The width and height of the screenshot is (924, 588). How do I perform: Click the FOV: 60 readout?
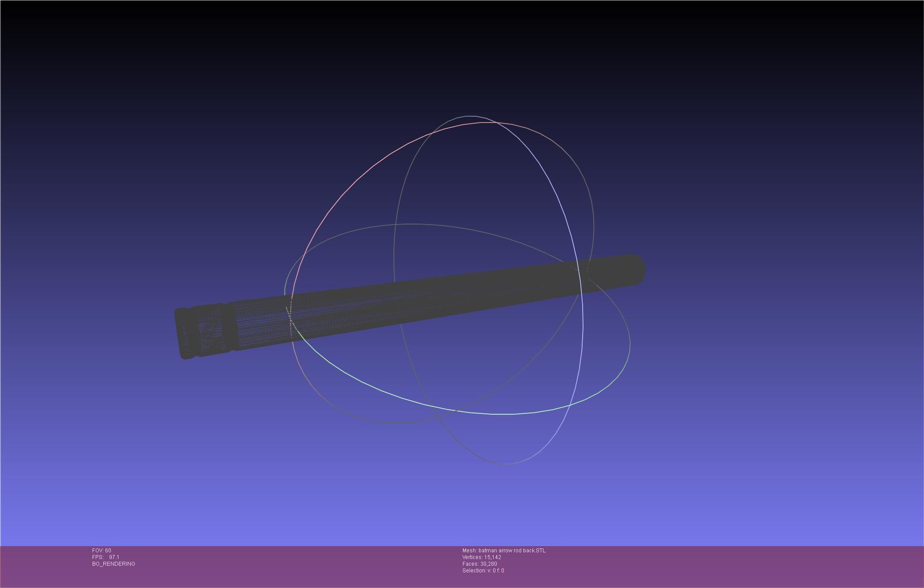coord(101,551)
